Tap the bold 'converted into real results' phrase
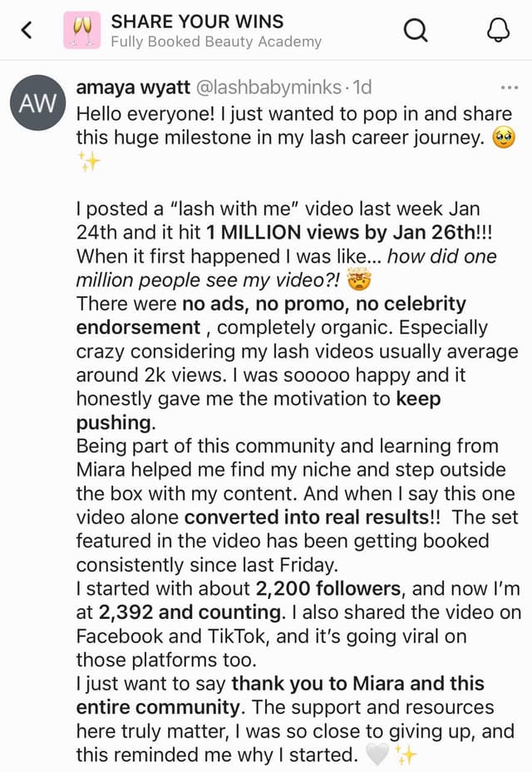 [304, 517]
